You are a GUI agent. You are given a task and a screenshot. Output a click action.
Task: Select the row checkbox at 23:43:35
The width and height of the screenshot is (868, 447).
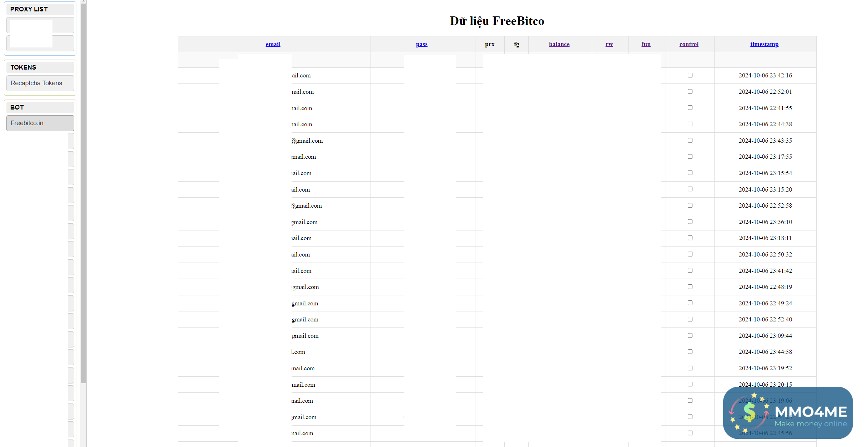[x=690, y=141]
